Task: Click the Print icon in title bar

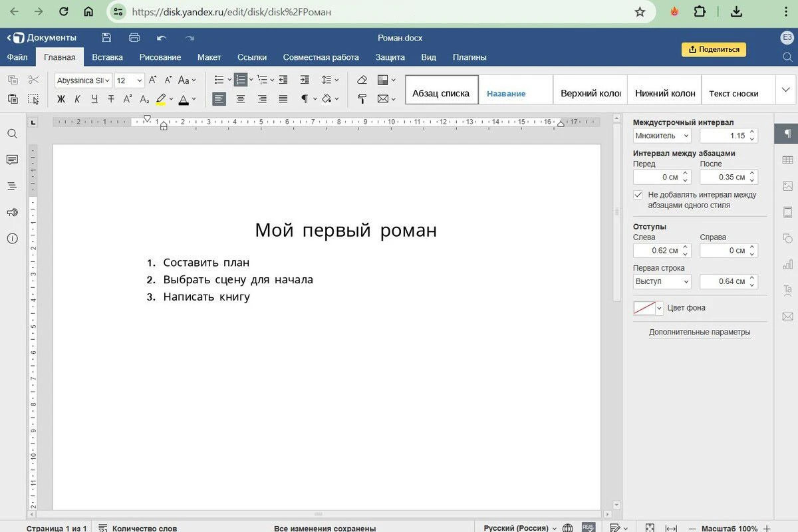Action: (x=134, y=38)
